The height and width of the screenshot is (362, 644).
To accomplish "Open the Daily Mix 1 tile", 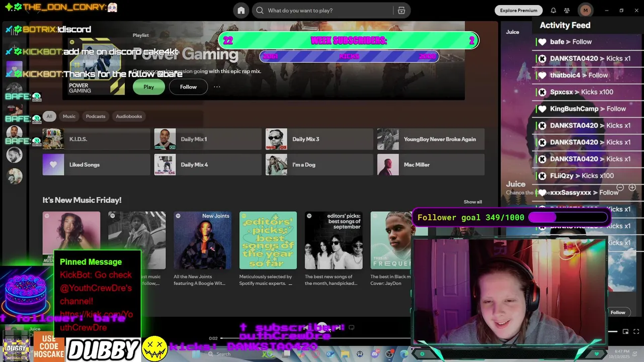I will click(x=208, y=139).
